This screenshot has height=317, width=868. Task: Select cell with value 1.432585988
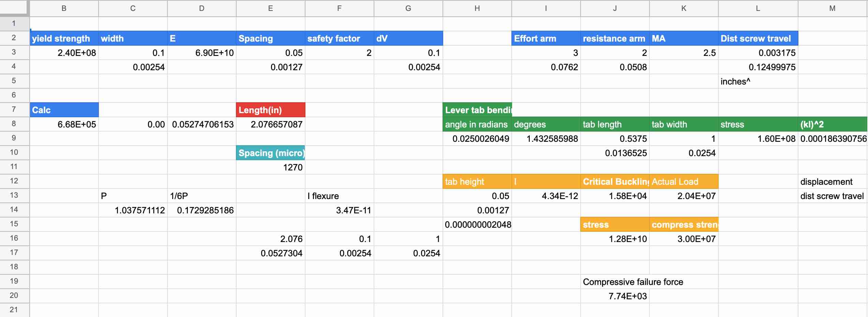(546, 139)
